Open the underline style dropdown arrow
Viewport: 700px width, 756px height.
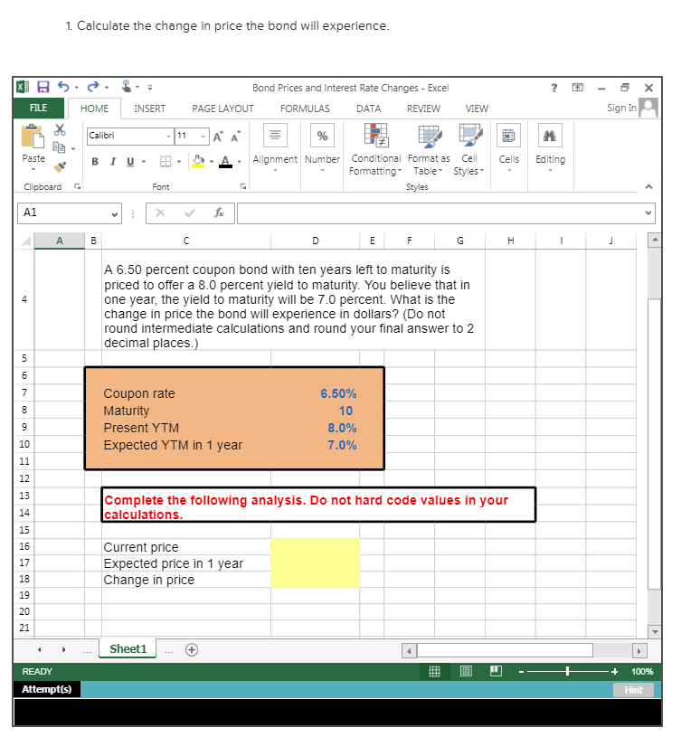[144, 162]
